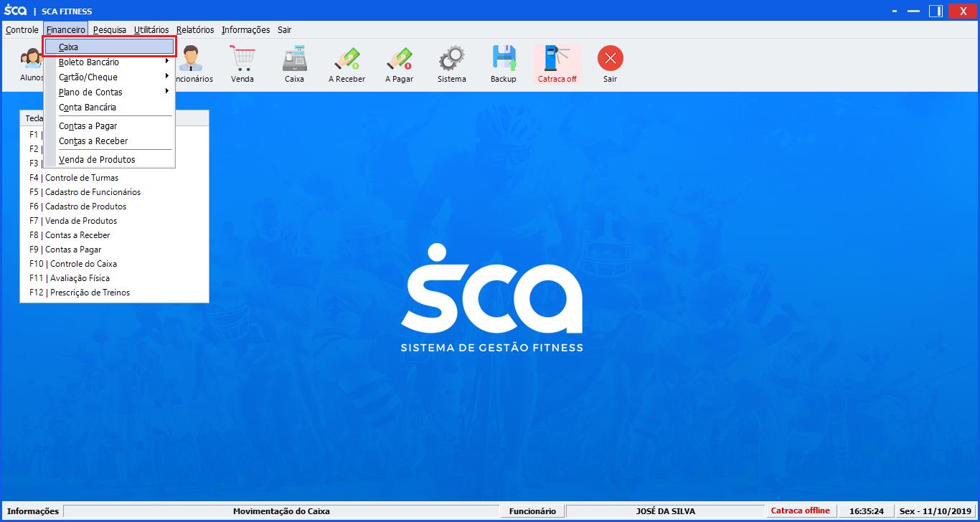
Task: Select Venda de Produtos menu entry
Action: tap(110, 160)
